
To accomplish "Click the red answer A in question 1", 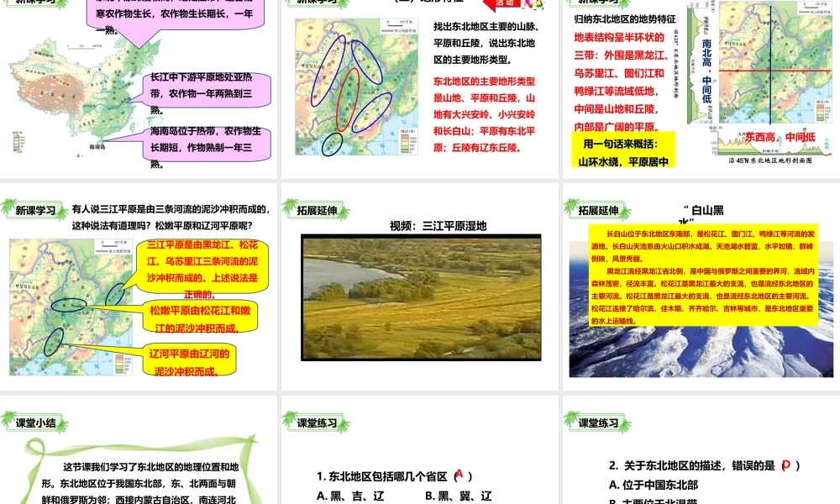I will [x=459, y=474].
